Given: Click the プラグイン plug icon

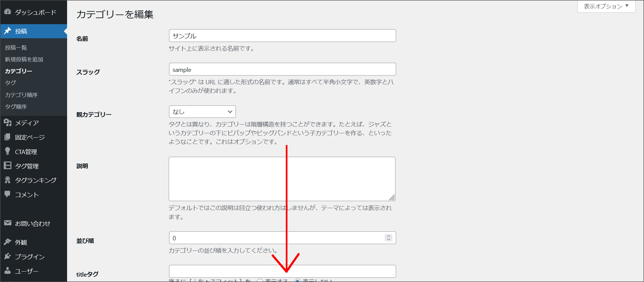Looking at the screenshot, I should pyautogui.click(x=7, y=256).
